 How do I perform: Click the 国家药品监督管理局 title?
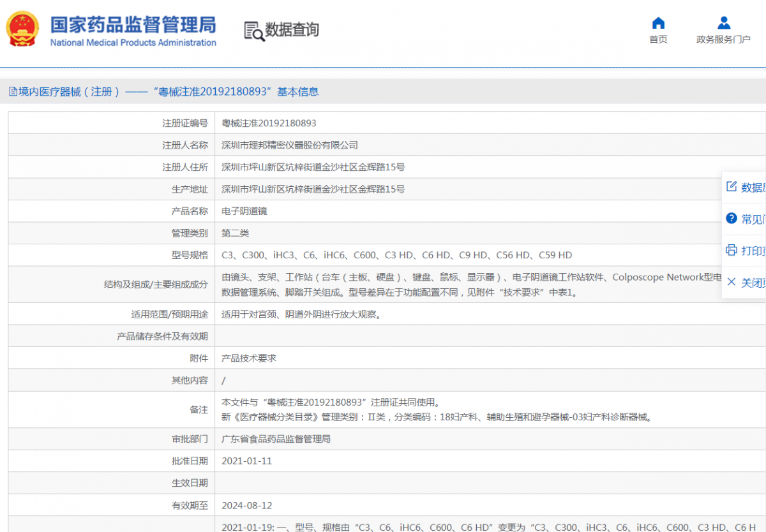pos(133,24)
